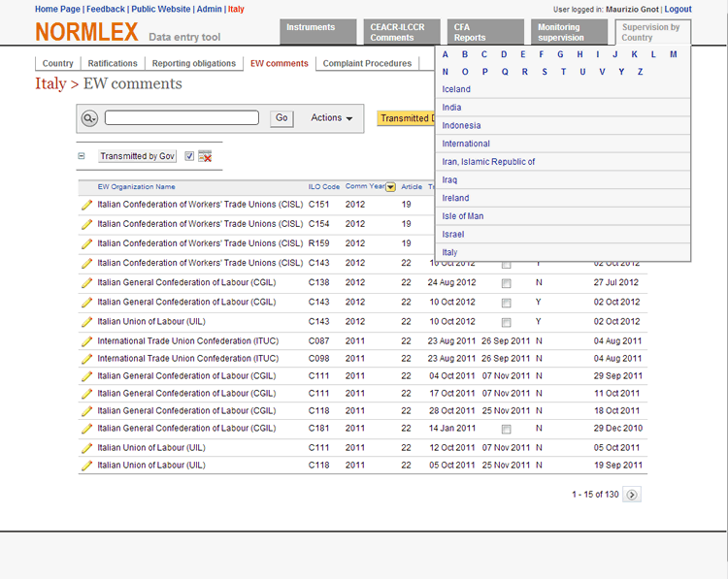Viewport: 728px width, 579px height.
Task: Switch to the Ratifications tab
Action: 113,64
